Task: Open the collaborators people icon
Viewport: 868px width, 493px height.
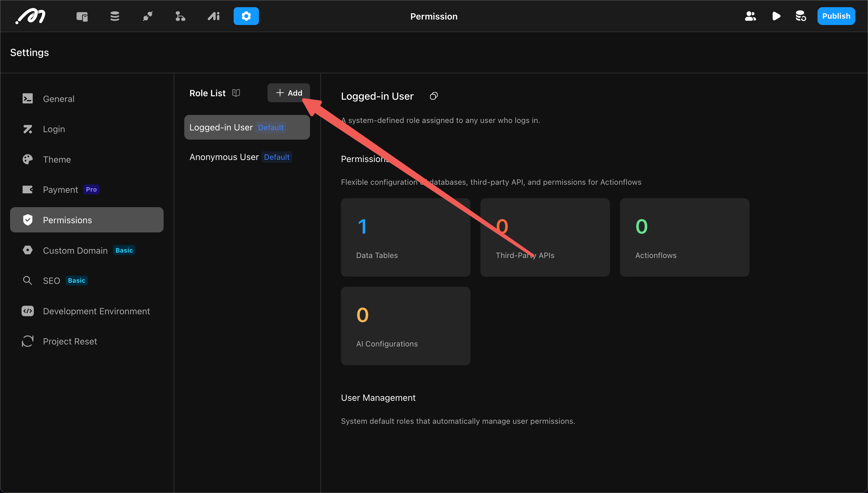Action: [x=750, y=16]
